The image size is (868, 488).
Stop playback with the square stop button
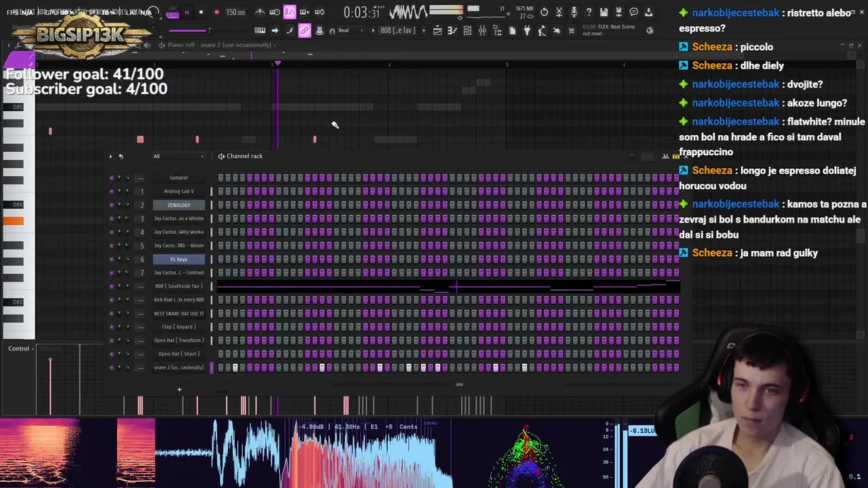(x=201, y=12)
